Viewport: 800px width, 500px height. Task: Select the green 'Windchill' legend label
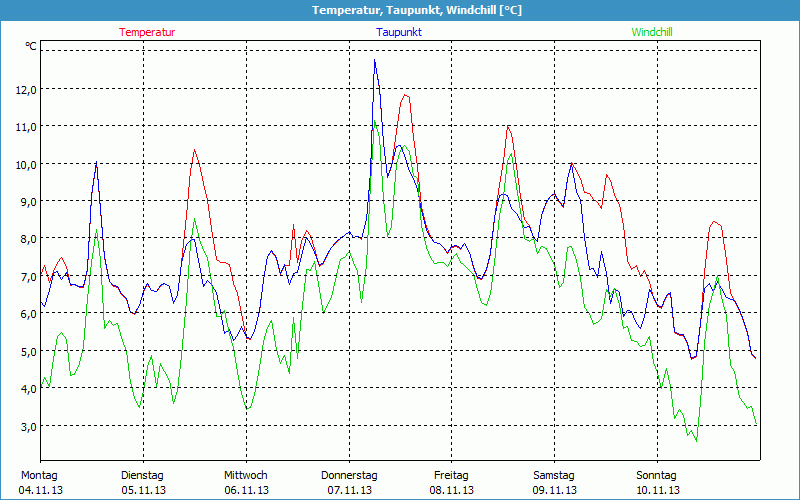(x=652, y=32)
